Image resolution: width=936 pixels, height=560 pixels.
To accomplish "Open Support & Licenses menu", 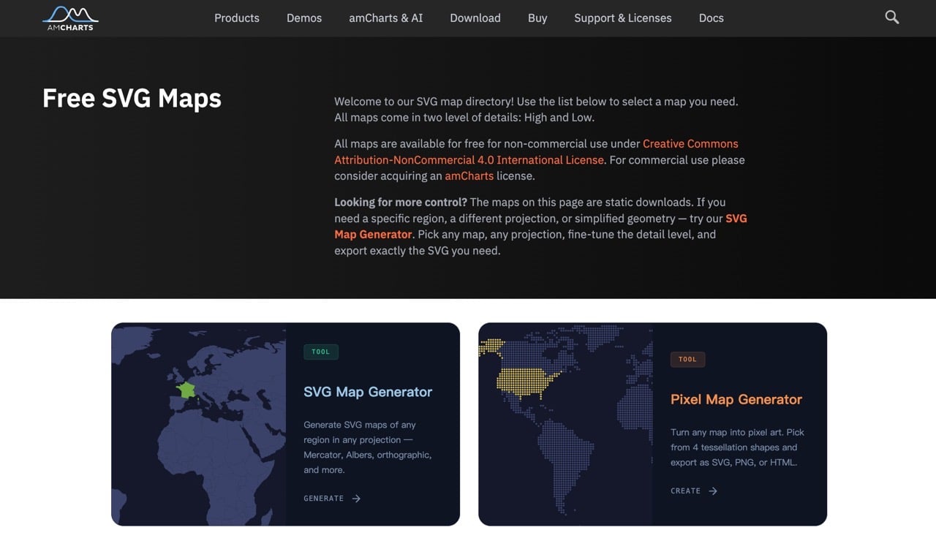I will click(623, 18).
